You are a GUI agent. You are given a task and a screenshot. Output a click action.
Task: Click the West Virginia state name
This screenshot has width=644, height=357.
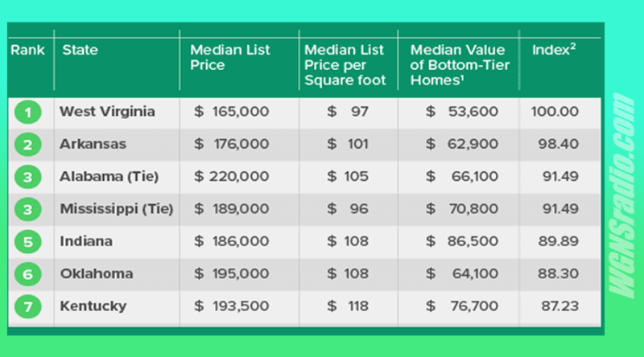pyautogui.click(x=107, y=112)
